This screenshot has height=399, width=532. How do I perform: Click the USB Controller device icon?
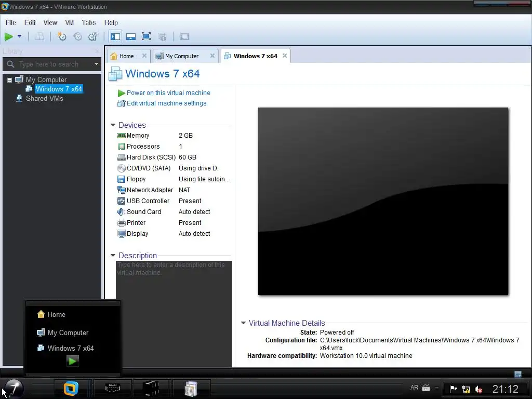tap(121, 201)
